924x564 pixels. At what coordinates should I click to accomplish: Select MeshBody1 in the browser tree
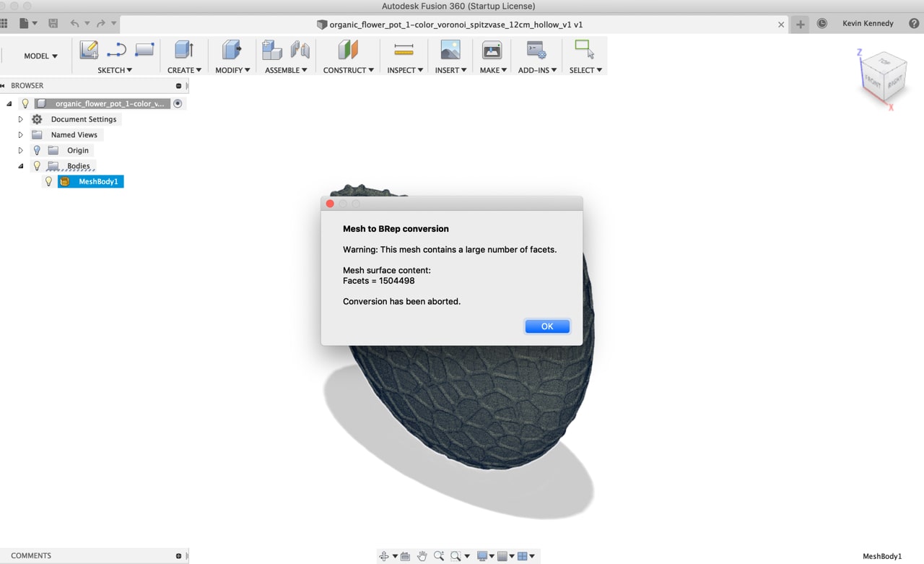(x=97, y=182)
